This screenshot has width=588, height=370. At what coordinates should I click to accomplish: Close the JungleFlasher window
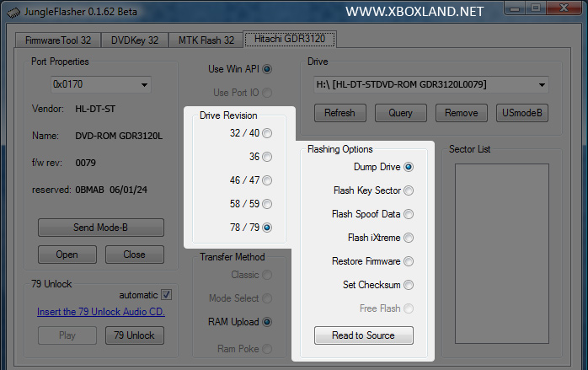coord(564,8)
